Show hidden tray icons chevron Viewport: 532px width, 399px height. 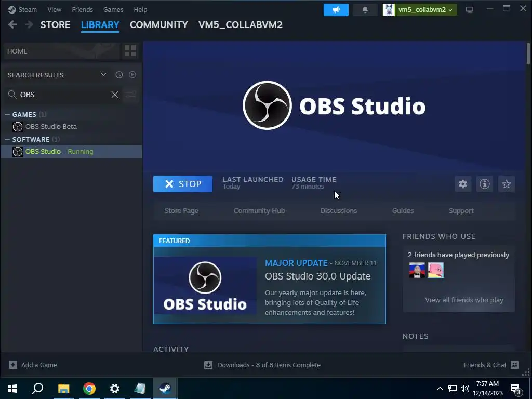pos(440,389)
